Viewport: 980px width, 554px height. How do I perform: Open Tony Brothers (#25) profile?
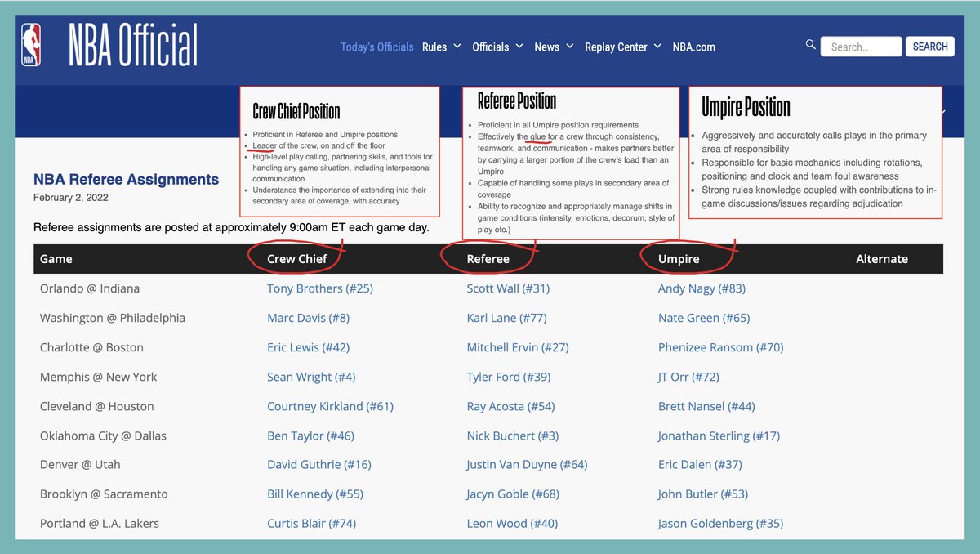click(320, 288)
